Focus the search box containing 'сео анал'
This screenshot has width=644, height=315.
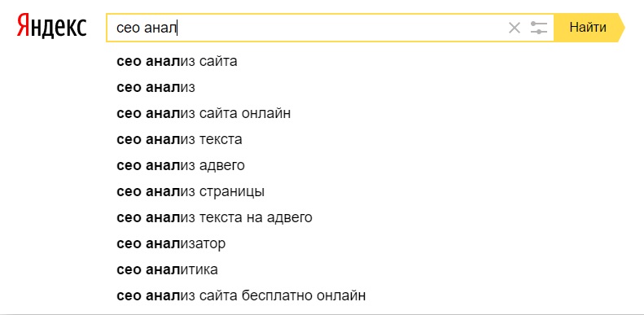[x=330, y=28]
